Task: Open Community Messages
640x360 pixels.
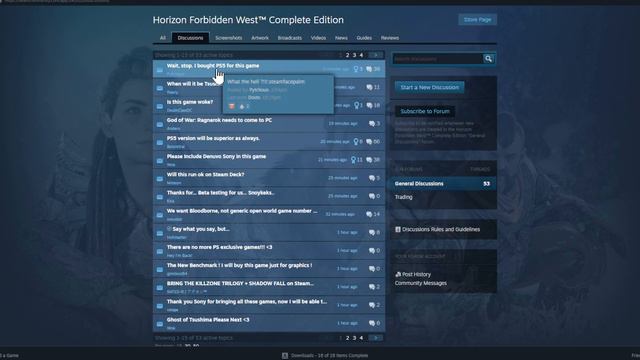Action: point(420,283)
